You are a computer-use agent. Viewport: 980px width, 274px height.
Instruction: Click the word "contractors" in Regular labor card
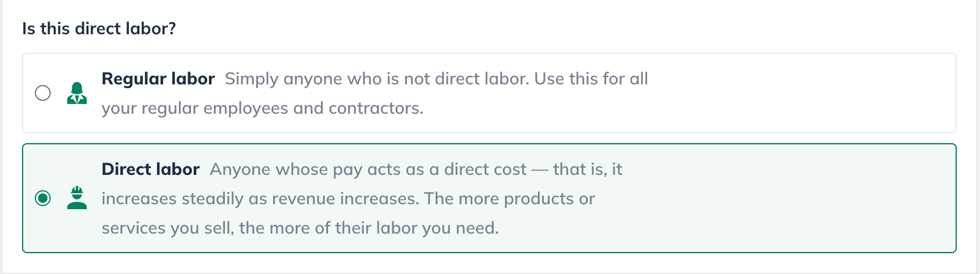click(x=376, y=108)
